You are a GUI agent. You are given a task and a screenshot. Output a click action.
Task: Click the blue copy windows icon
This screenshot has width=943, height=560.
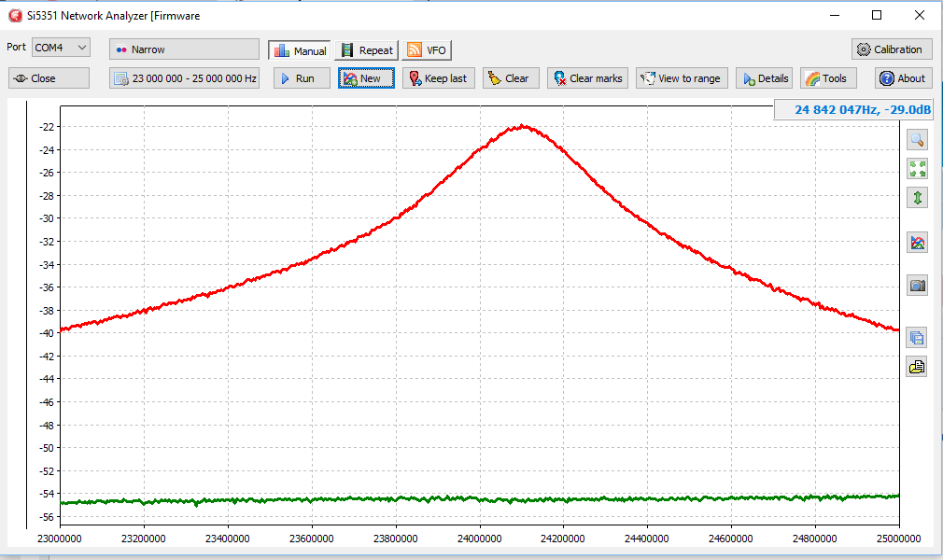pos(917,338)
